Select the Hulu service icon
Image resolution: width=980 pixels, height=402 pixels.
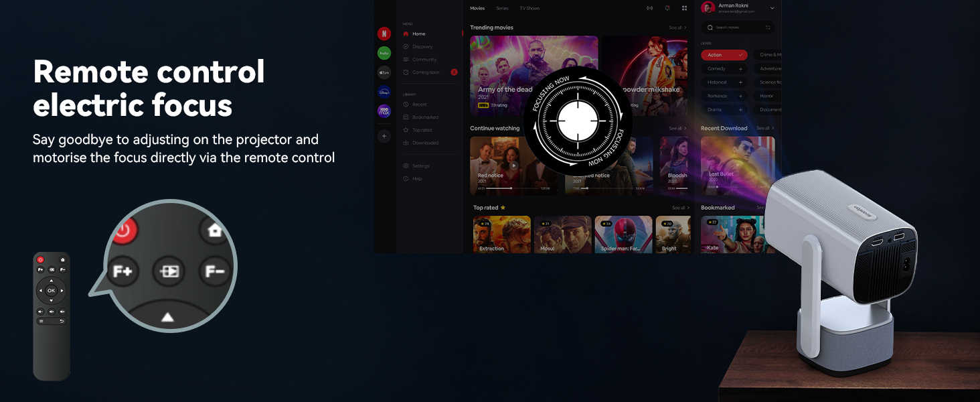(384, 53)
